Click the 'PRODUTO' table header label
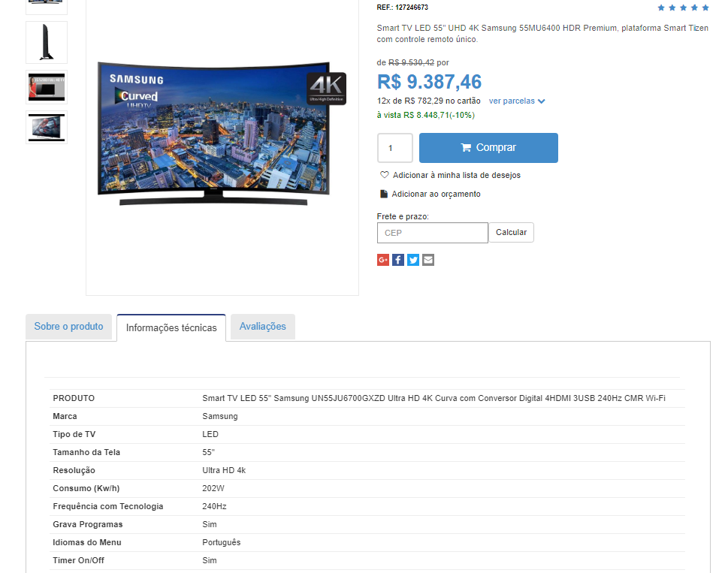Image resolution: width=728 pixels, height=573 pixels. tap(74, 399)
